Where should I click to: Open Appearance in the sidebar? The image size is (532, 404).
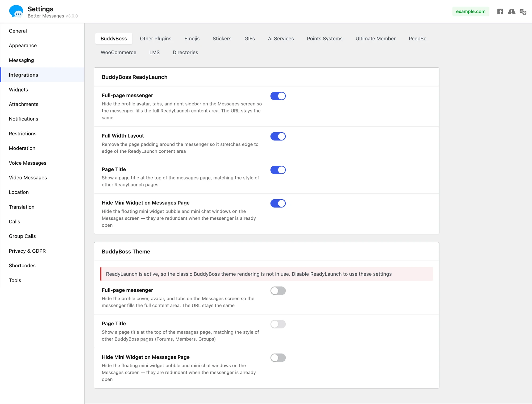point(42,45)
